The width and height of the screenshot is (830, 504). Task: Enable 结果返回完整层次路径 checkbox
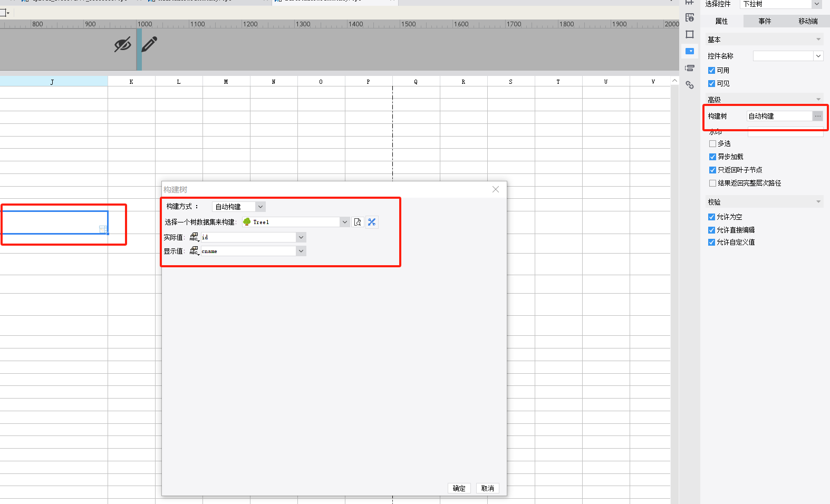tap(712, 183)
